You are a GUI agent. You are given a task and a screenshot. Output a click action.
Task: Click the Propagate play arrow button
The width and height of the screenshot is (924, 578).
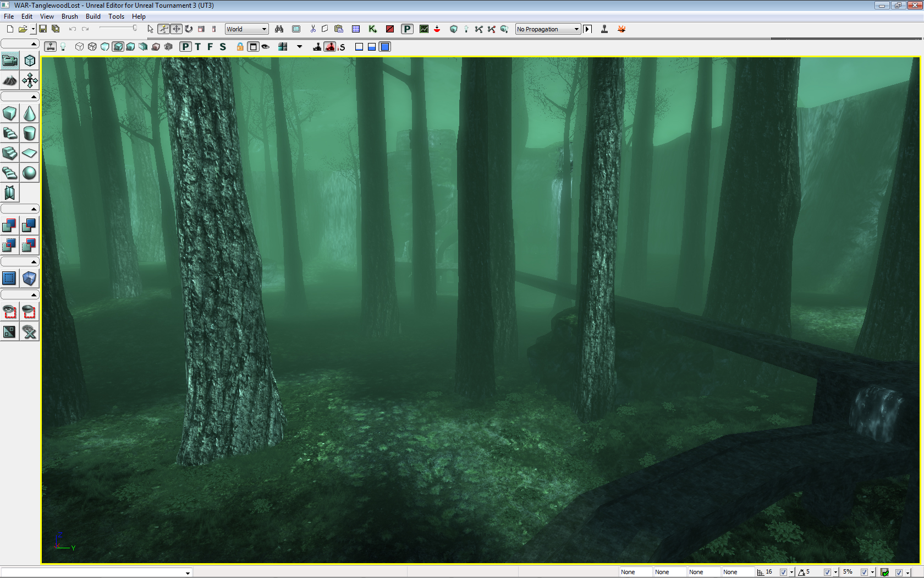point(587,29)
